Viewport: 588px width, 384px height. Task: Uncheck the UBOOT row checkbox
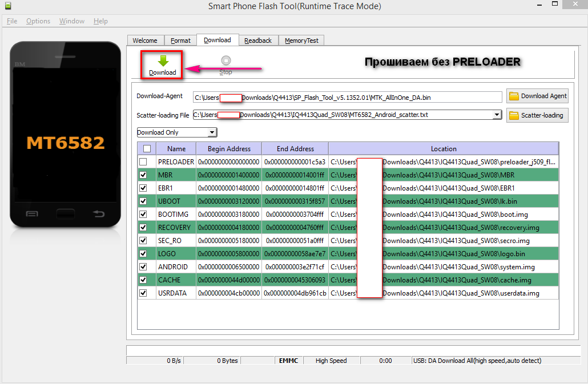pyautogui.click(x=143, y=201)
